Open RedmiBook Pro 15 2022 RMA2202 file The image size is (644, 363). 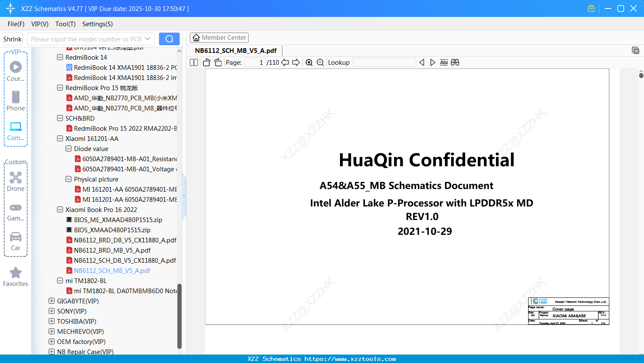(x=121, y=129)
